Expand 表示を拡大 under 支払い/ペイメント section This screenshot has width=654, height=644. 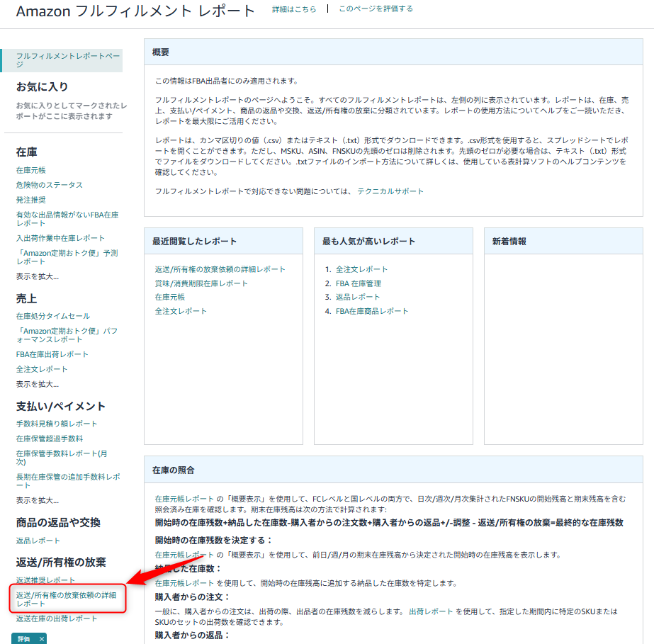[x=38, y=500]
